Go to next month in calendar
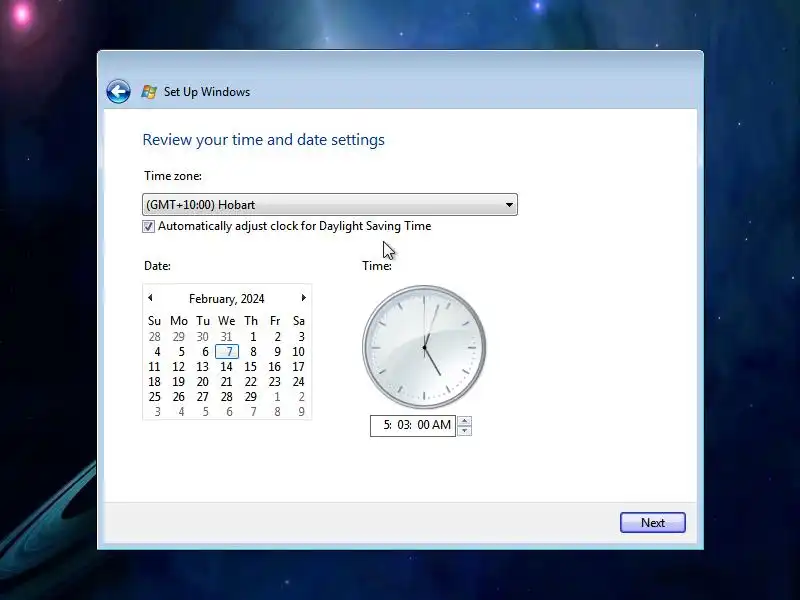The height and width of the screenshot is (600, 800). (x=304, y=297)
